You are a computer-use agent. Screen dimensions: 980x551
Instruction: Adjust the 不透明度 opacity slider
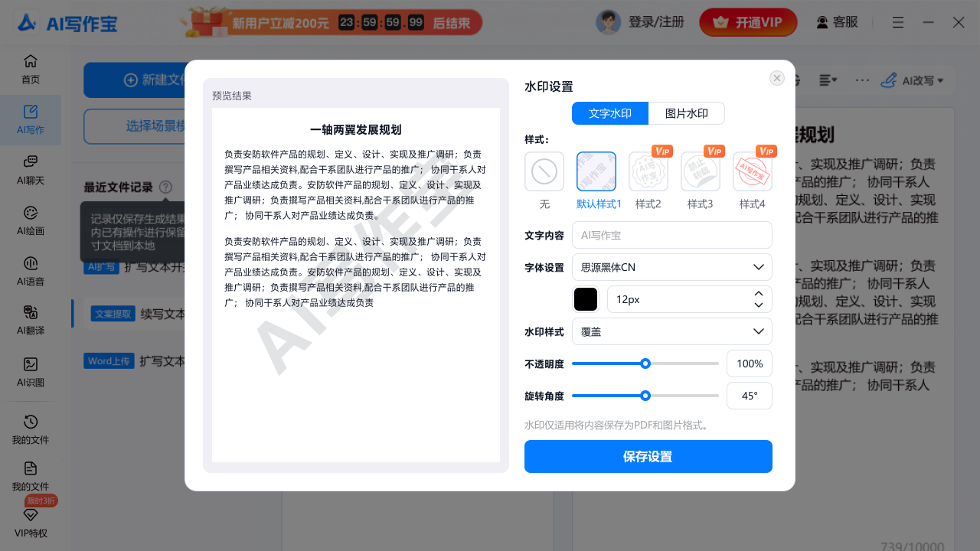[645, 364]
